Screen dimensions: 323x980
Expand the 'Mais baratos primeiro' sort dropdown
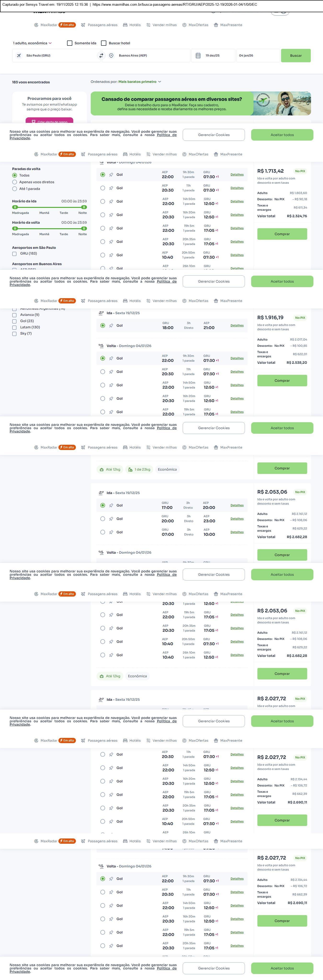coord(139,82)
